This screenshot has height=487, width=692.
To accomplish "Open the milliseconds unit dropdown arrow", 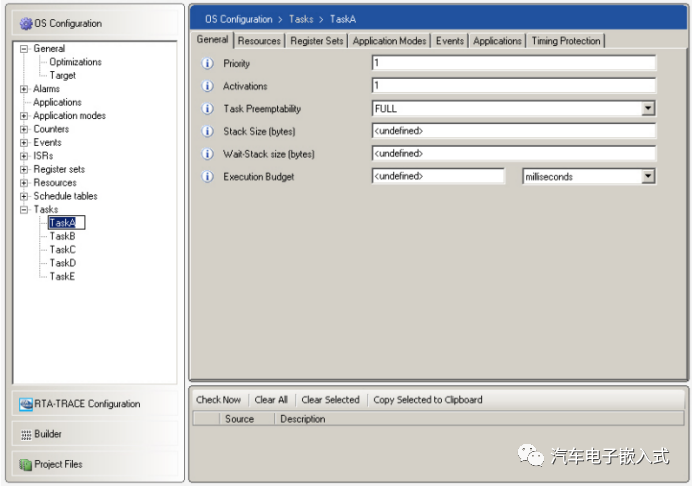I will [647, 177].
